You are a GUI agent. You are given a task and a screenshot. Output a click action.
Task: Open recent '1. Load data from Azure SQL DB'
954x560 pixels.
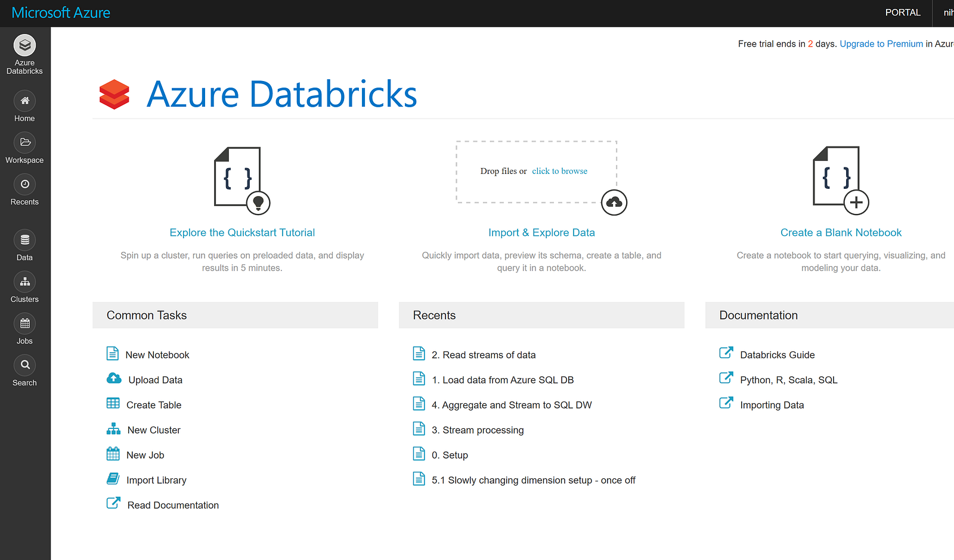point(503,380)
